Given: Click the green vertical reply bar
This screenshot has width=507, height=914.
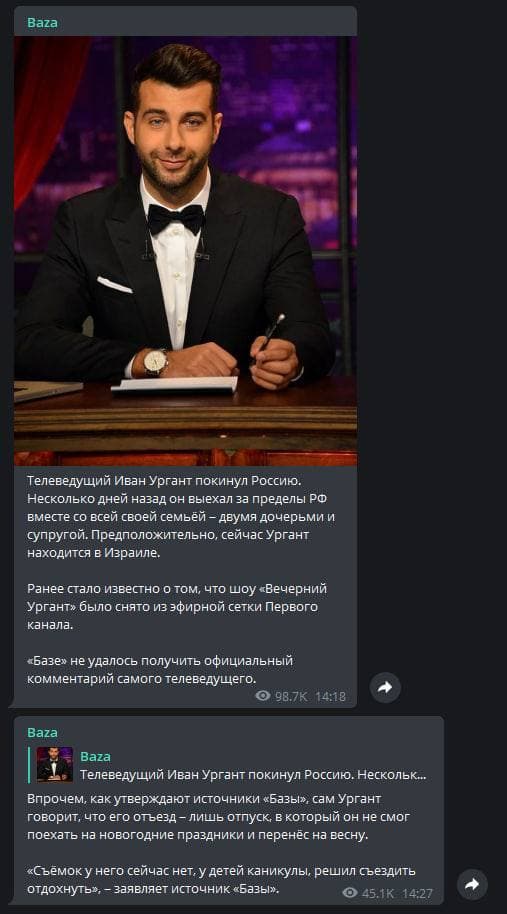Looking at the screenshot, I should tap(29, 764).
